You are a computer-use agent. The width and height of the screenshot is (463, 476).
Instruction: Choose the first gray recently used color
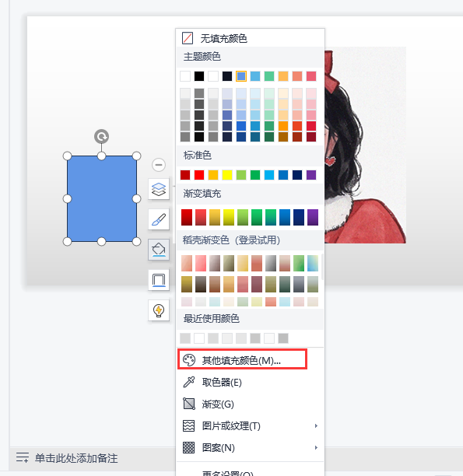(x=185, y=338)
